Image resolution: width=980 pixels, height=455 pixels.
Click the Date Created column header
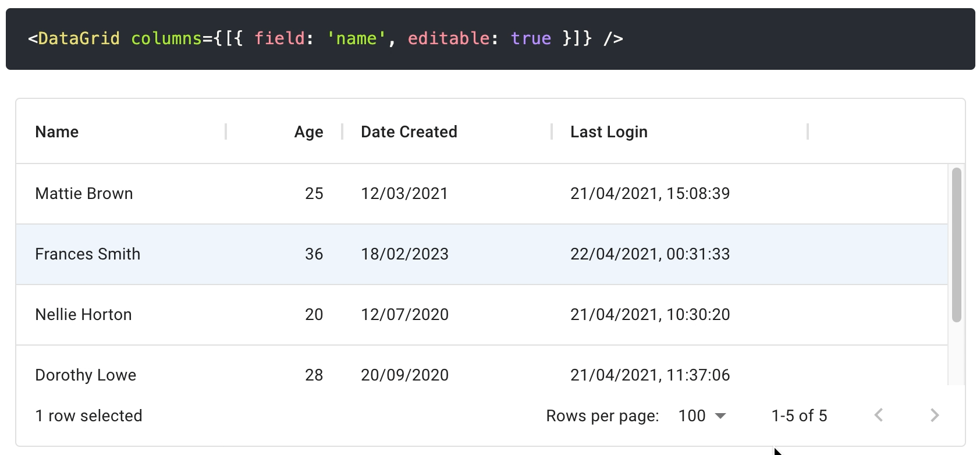pos(409,132)
